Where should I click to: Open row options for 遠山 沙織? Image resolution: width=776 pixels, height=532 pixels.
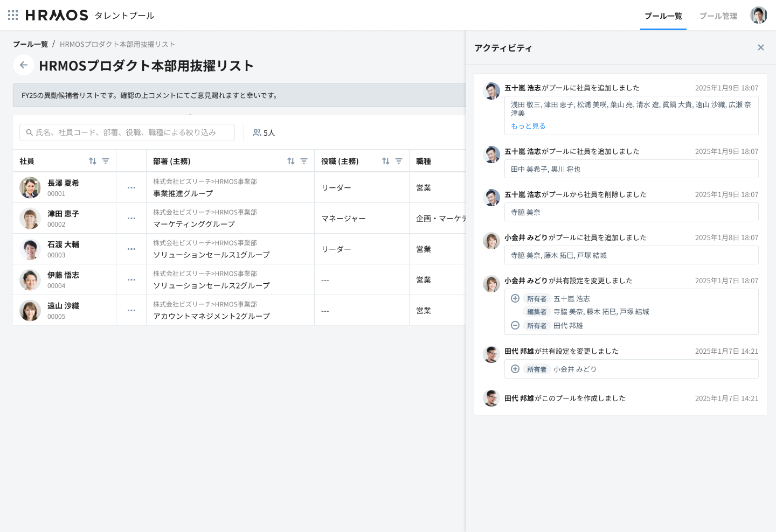[131, 311]
